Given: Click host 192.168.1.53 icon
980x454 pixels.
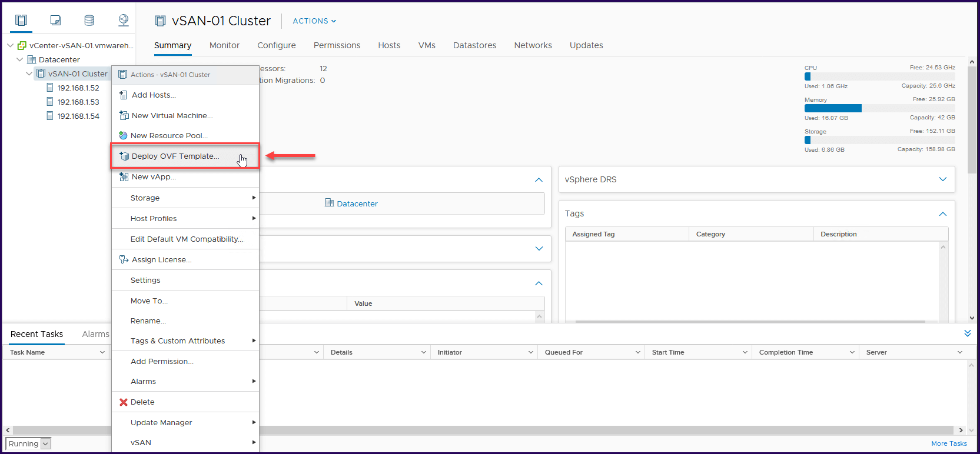Looking at the screenshot, I should [50, 102].
